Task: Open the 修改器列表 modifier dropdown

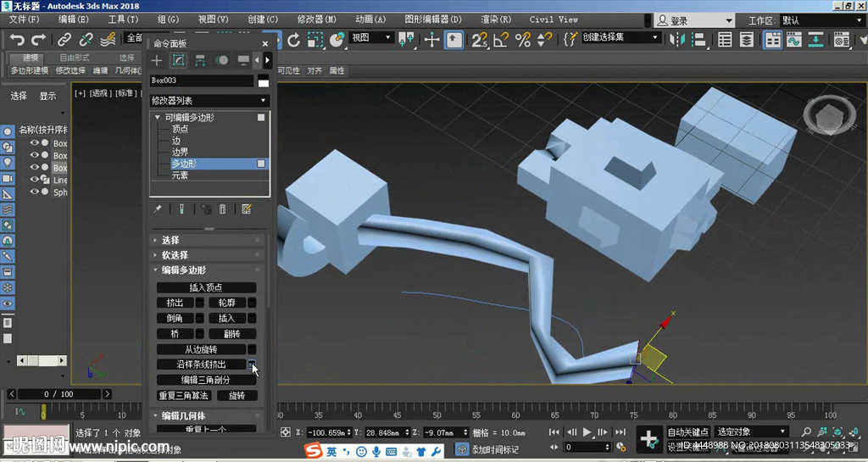Action: pos(209,101)
